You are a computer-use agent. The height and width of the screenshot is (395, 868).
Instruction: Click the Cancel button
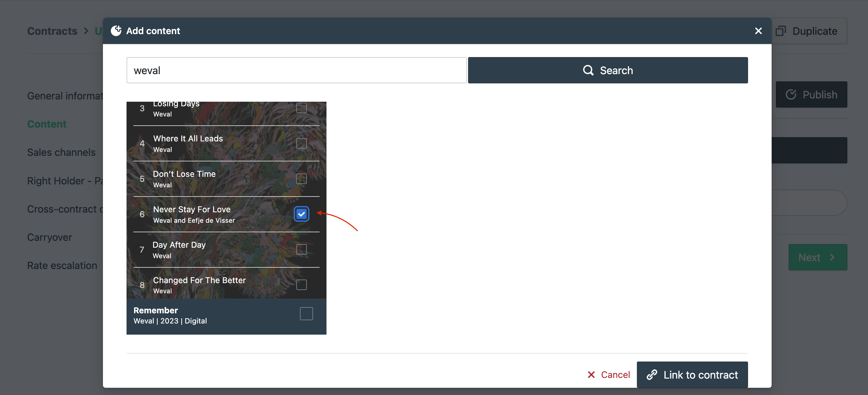(608, 375)
